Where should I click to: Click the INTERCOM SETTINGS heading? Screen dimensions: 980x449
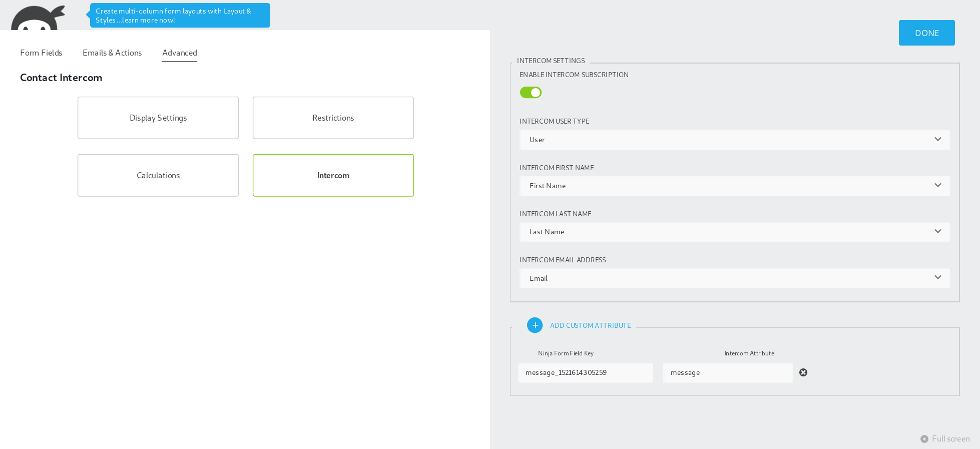[551, 61]
